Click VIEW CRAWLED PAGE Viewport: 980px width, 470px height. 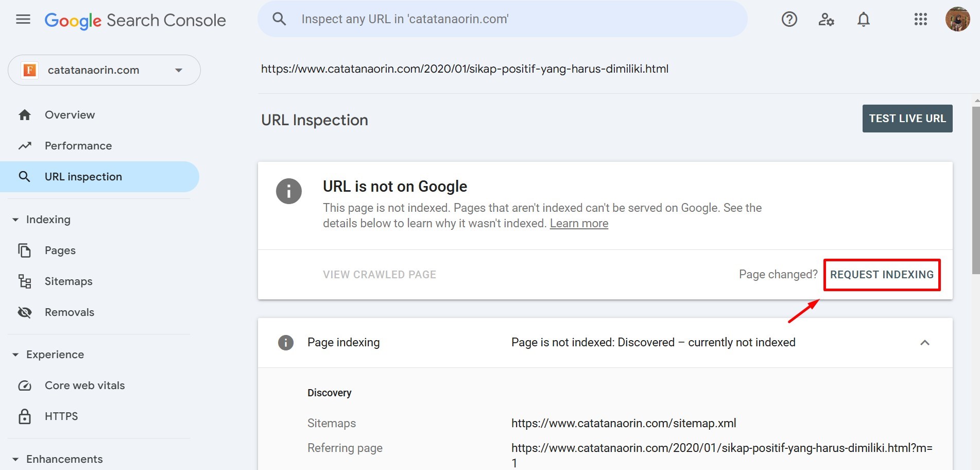click(x=380, y=275)
